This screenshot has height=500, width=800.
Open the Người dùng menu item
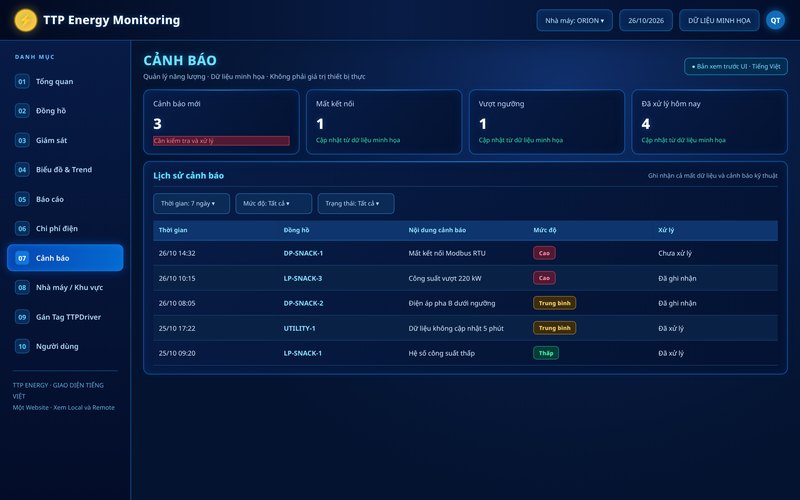pyautogui.click(x=65, y=346)
